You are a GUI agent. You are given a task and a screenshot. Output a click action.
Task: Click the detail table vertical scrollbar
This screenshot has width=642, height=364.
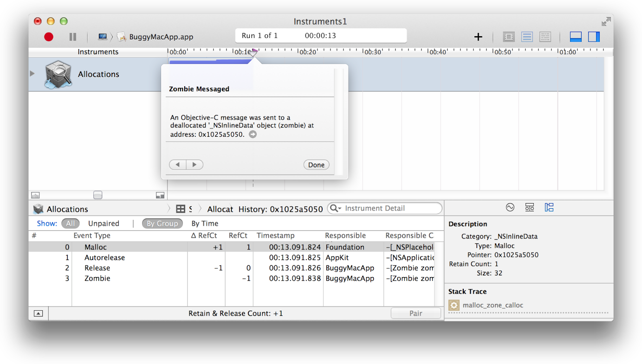tap(438, 273)
